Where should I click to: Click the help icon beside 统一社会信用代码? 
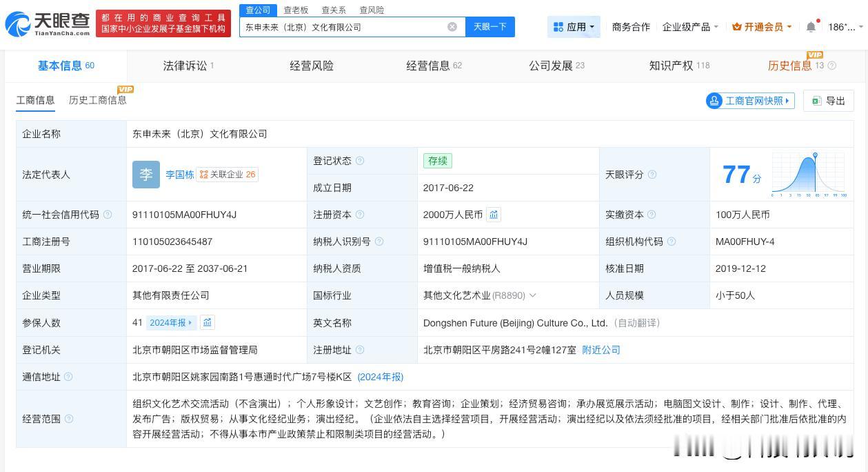pos(108,215)
